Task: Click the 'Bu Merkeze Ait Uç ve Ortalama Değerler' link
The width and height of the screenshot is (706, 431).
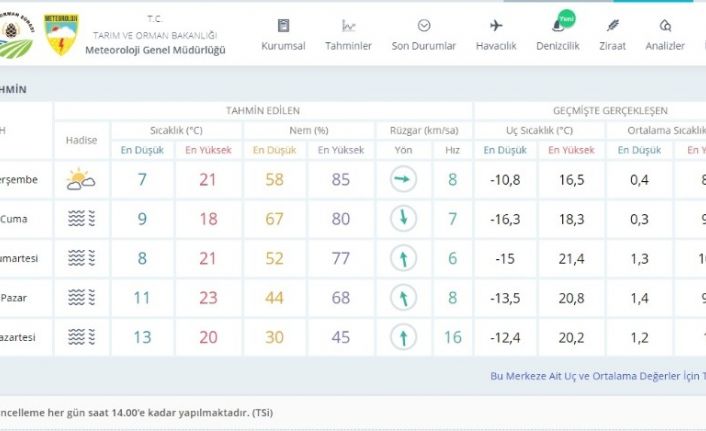Action: (597, 376)
